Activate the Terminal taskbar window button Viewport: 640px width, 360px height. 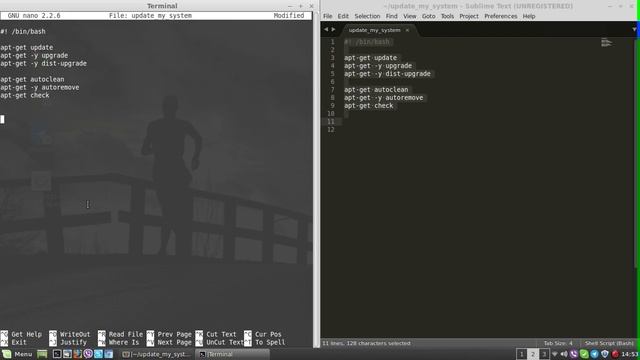pos(232,354)
